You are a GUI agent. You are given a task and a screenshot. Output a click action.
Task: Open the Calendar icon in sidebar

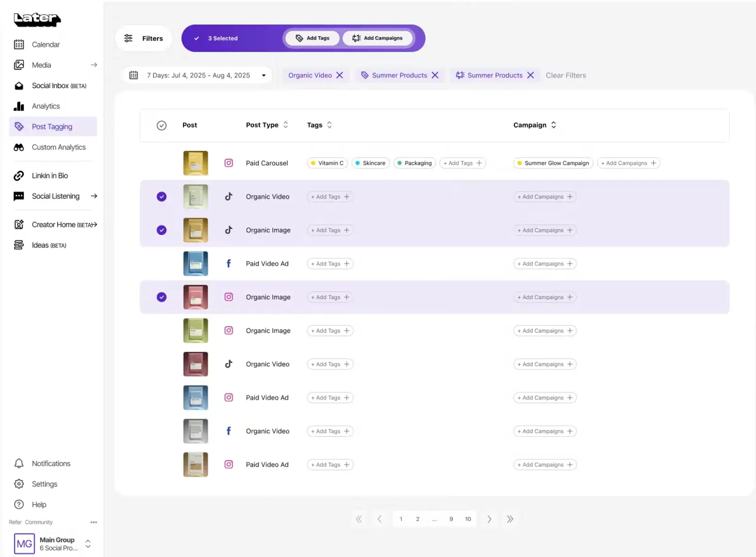(x=19, y=45)
